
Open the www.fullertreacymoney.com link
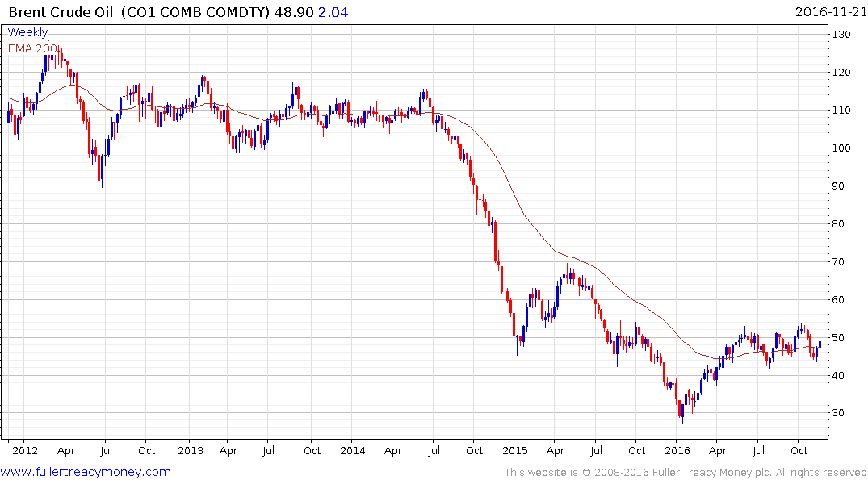86,472
